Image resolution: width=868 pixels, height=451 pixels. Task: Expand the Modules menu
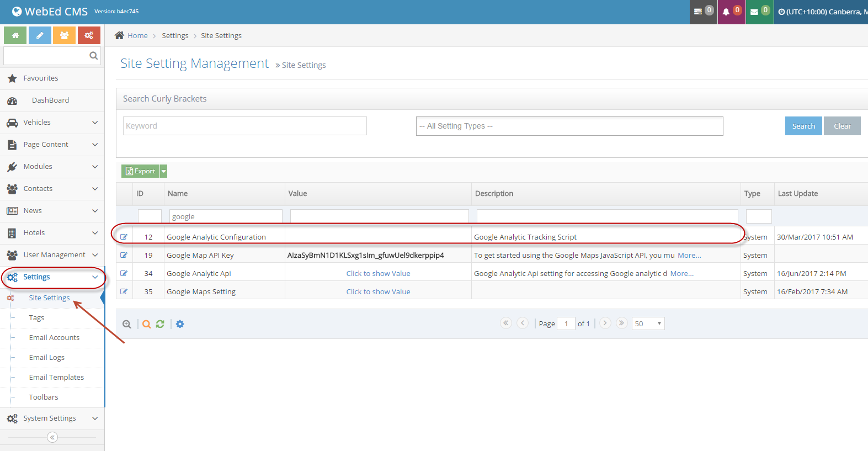[x=52, y=167]
